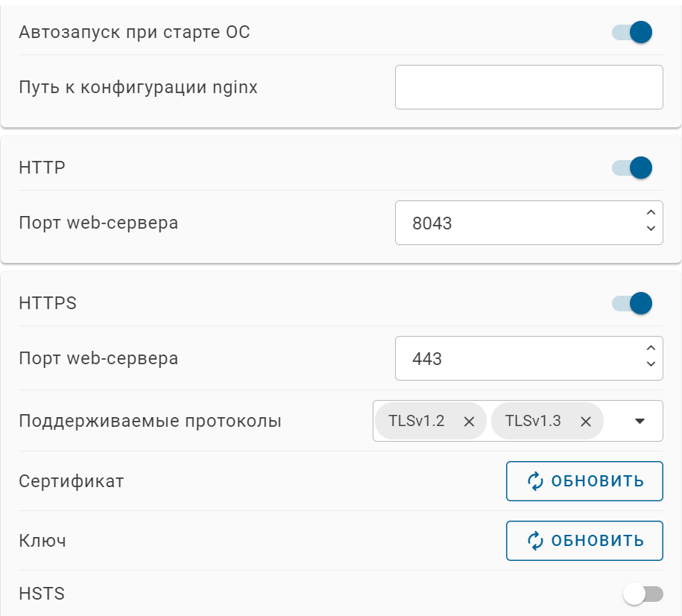Increase the HTTP port with up arrow
Viewport: 682px width, 616px height.
coord(651,214)
